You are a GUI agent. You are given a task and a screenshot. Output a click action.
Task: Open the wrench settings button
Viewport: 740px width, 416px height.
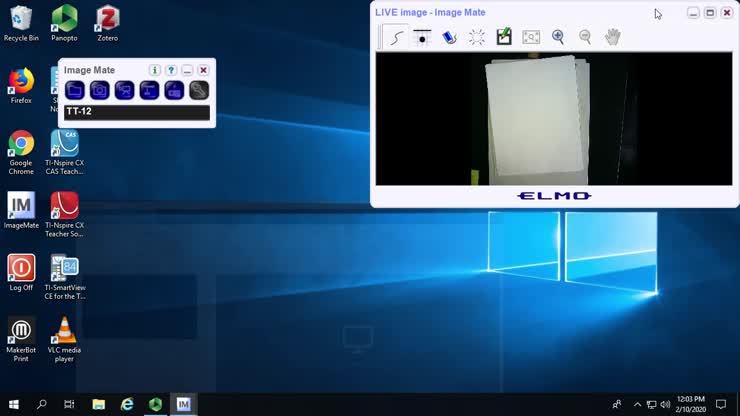pos(199,90)
